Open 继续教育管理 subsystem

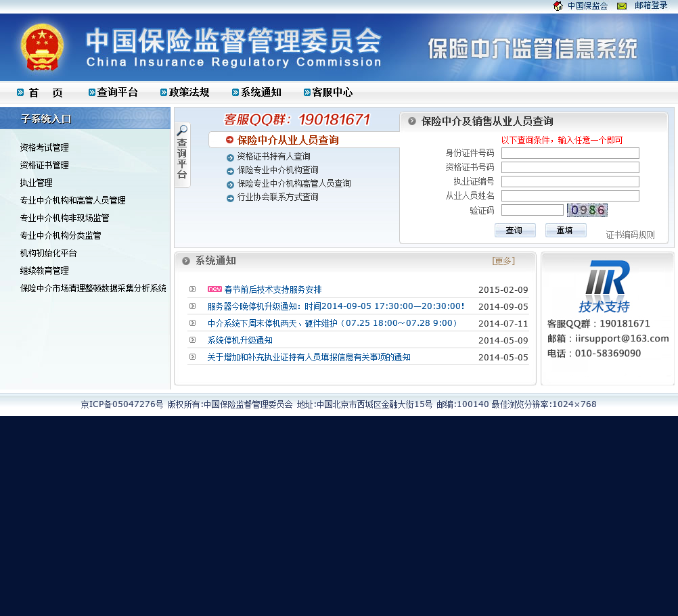tap(45, 271)
